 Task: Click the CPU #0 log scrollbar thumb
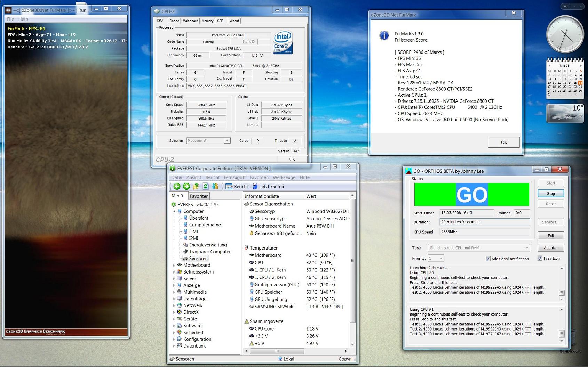pos(562,293)
